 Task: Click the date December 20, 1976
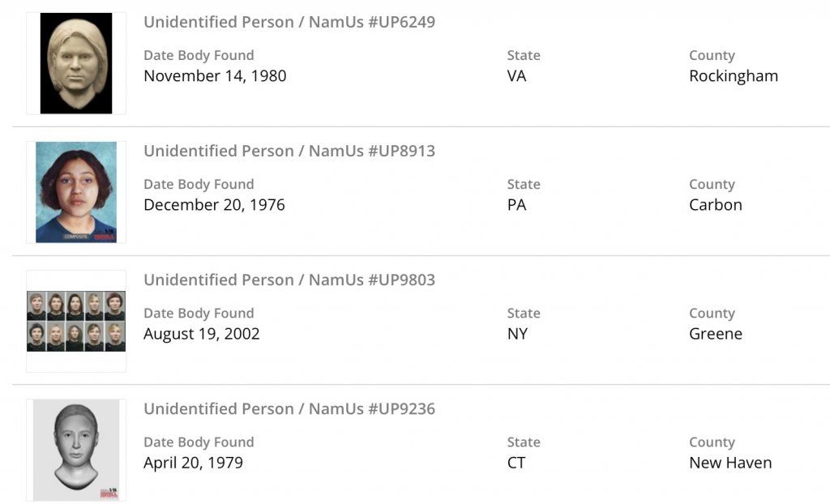coord(214,205)
